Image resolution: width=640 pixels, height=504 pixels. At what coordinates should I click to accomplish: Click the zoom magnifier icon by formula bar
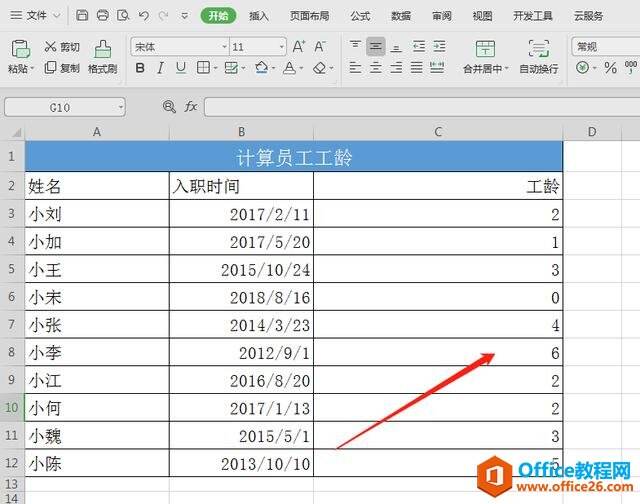pos(169,107)
